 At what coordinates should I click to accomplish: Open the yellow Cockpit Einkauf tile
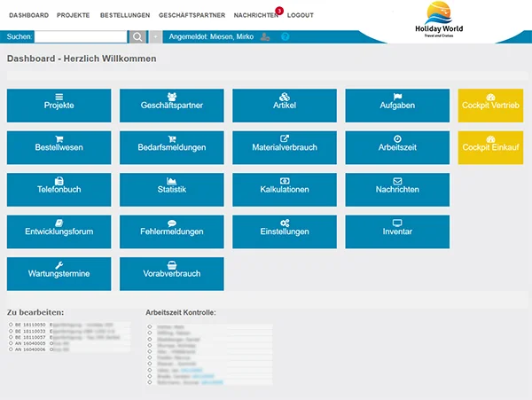[x=490, y=147]
